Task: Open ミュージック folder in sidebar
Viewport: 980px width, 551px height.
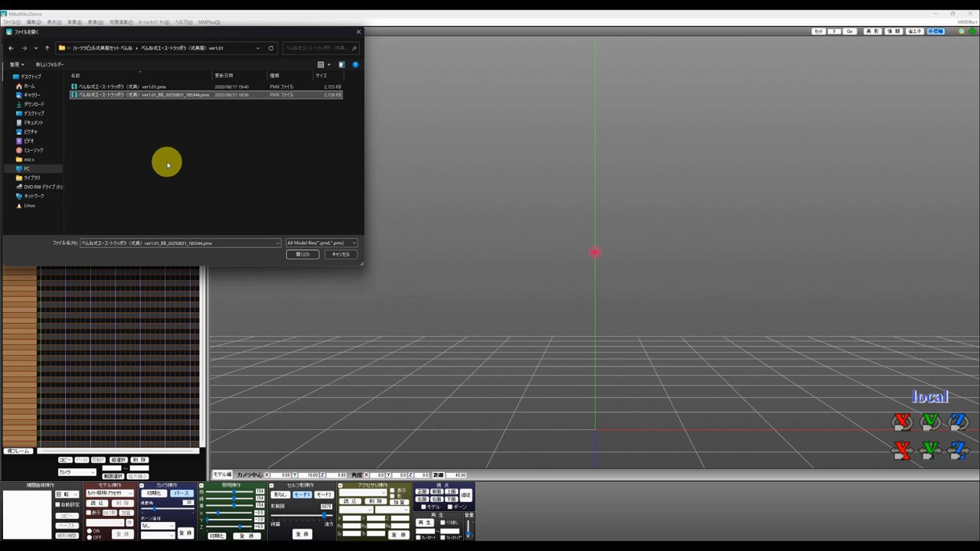Action: point(33,150)
